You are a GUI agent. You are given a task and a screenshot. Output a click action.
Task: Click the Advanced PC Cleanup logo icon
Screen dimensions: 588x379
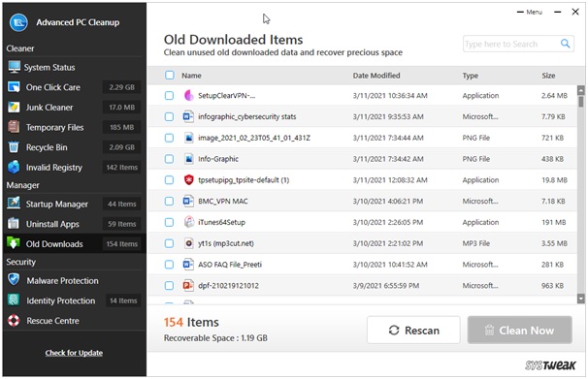(18, 22)
